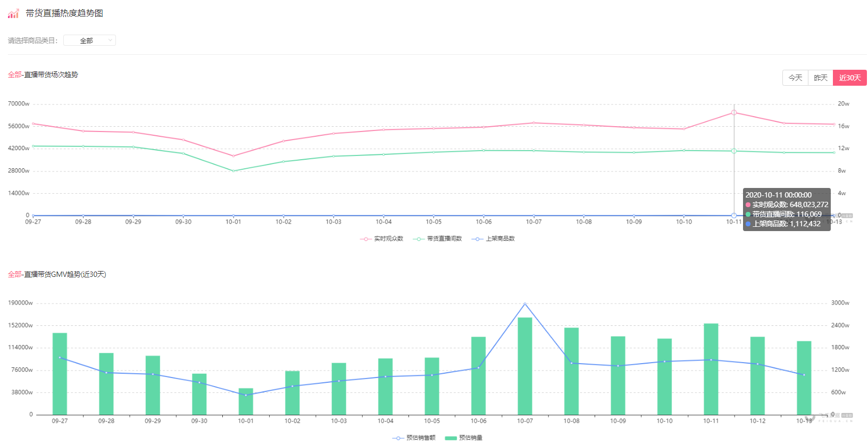This screenshot has width=868, height=443.
Task: Select the 近30天 time range tab
Action: click(x=850, y=78)
